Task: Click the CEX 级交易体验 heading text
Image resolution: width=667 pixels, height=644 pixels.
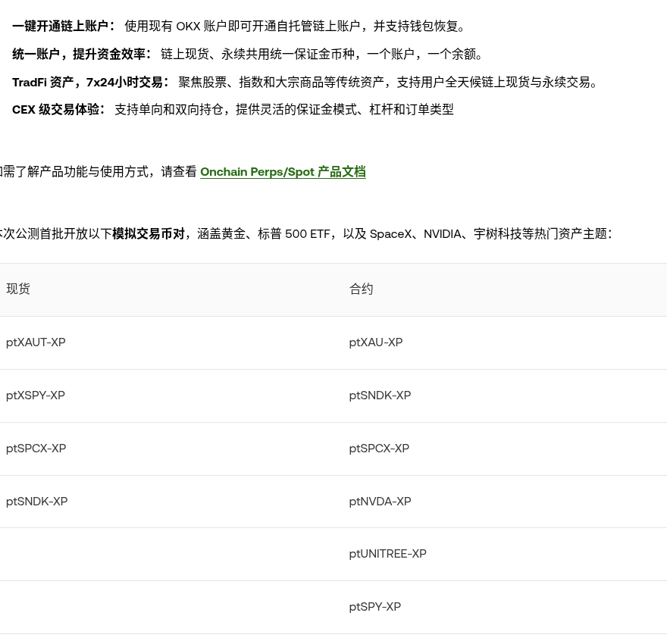Action: coord(58,110)
